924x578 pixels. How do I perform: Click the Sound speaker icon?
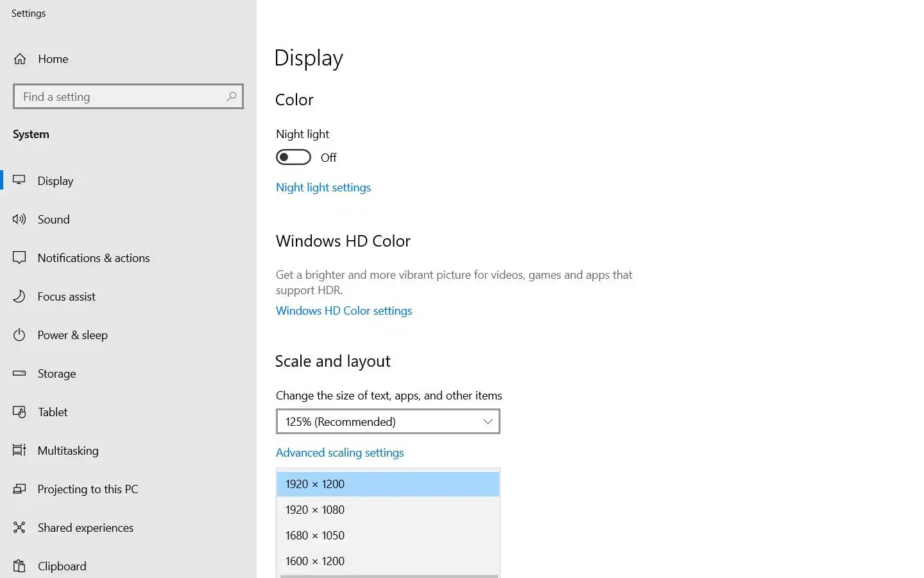coord(19,220)
